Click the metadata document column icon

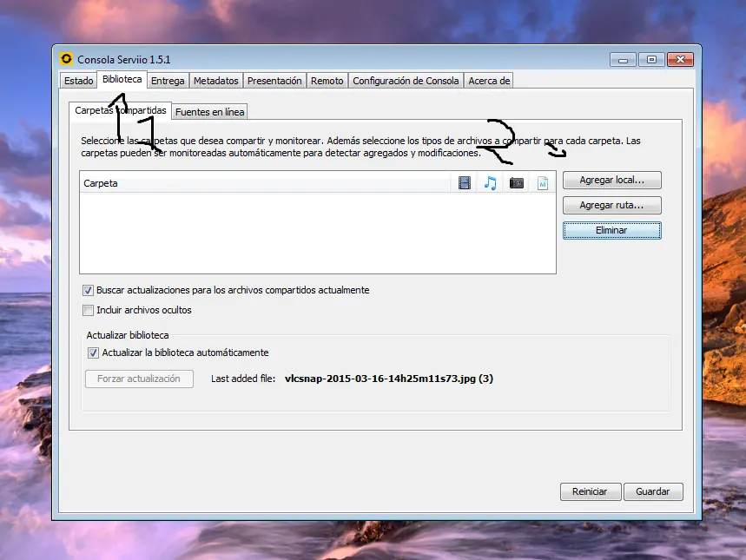(x=543, y=182)
